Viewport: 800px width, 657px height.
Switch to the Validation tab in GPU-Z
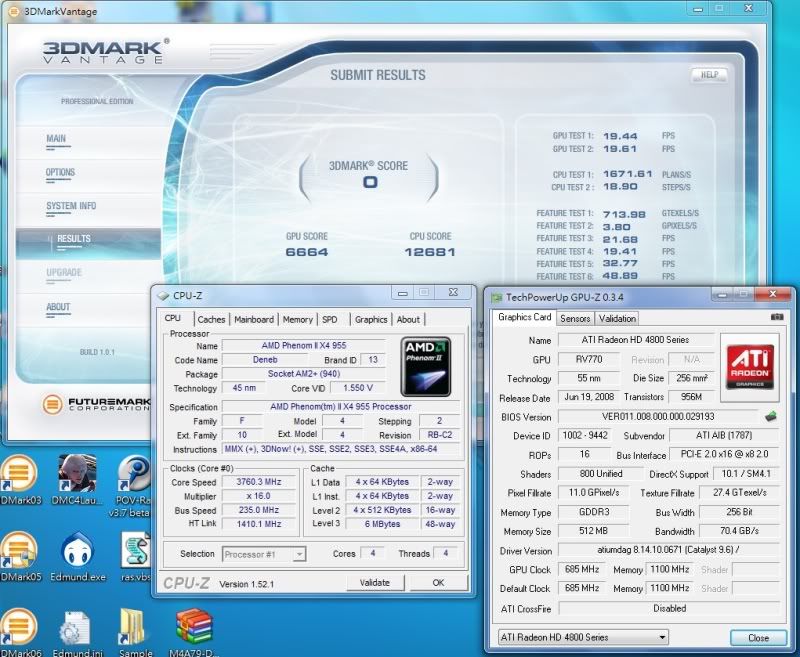coord(617,318)
